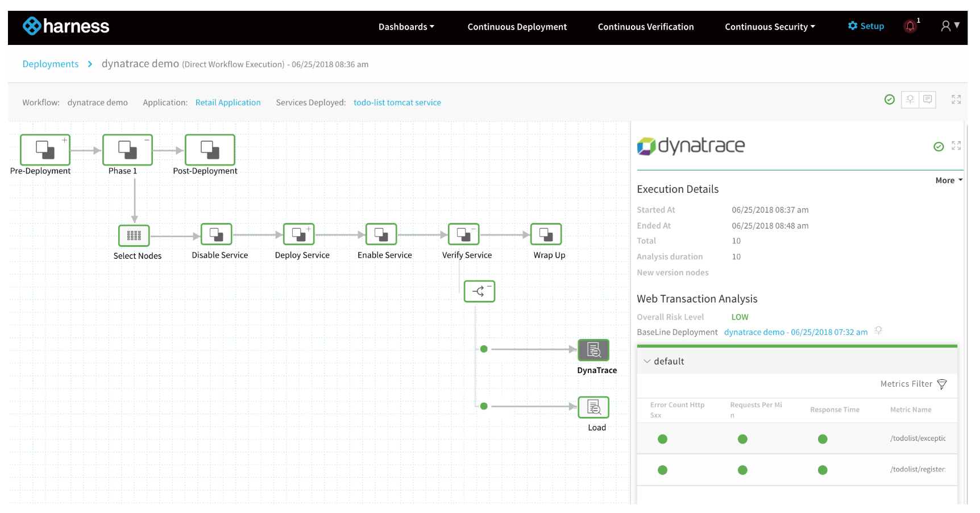Click the fork/parallel step node
This screenshot has width=980, height=513.
tap(479, 291)
